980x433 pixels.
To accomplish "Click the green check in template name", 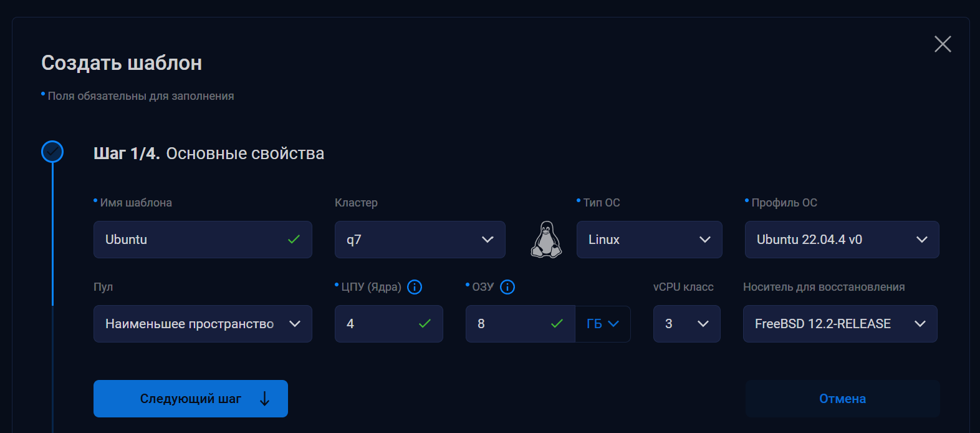I will coord(294,240).
